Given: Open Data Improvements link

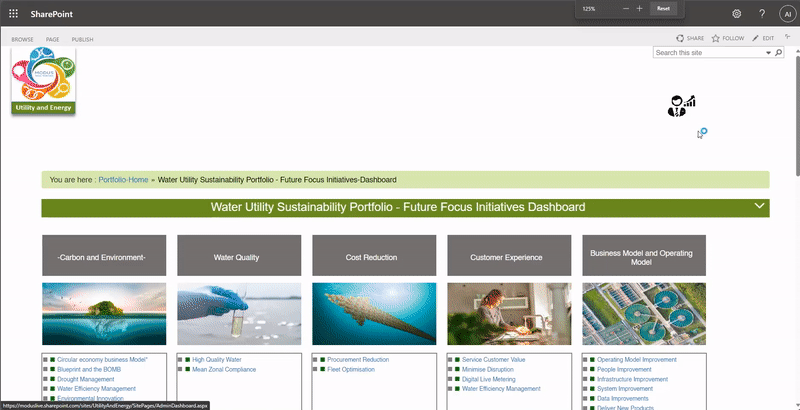Looking at the screenshot, I should [x=622, y=398].
